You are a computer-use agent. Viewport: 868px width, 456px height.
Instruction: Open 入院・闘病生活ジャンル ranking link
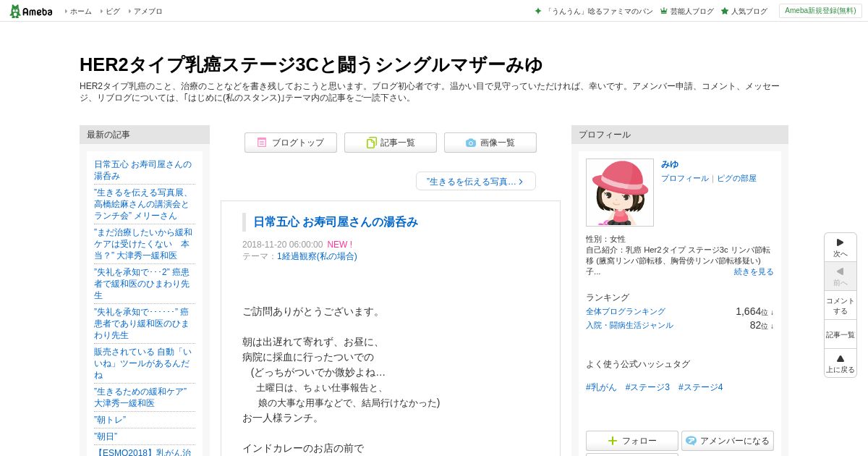[x=629, y=325]
